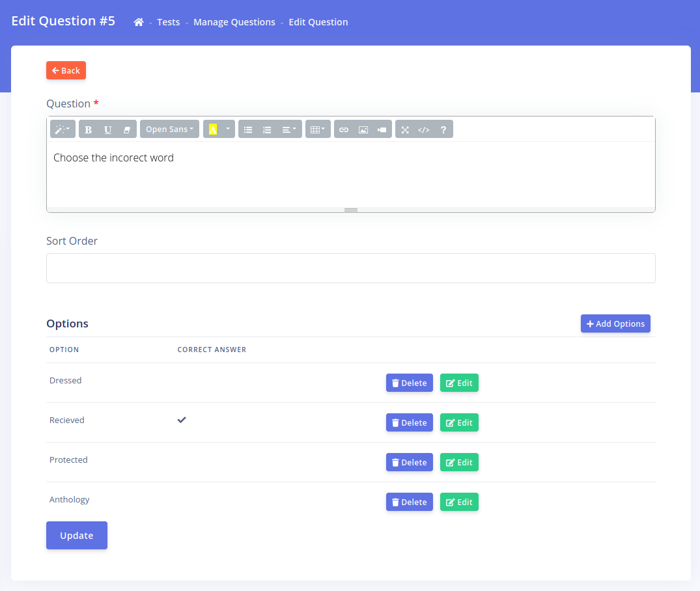This screenshot has height=591, width=700.
Task: Click the insert video icon
Action: [382, 130]
